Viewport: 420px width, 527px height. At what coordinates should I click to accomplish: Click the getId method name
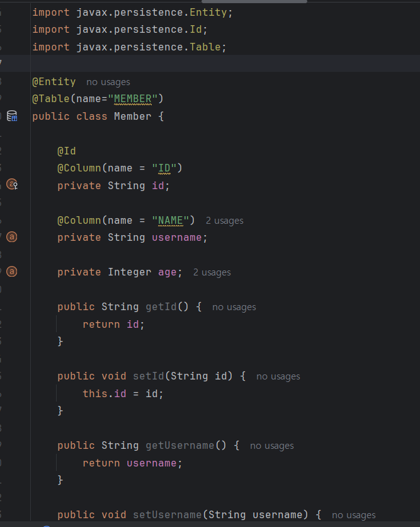(161, 307)
